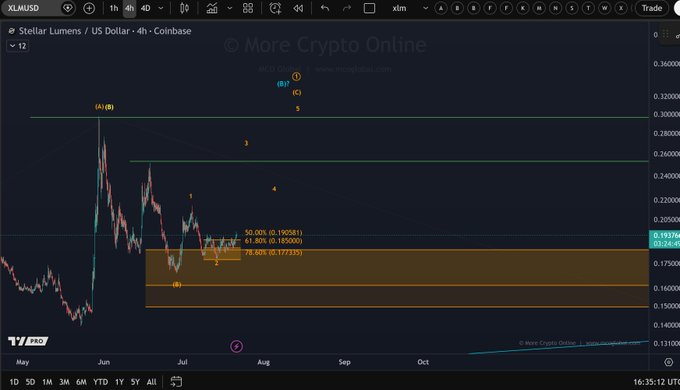
Task: Switch to the 4D timeframe
Action: (x=146, y=8)
